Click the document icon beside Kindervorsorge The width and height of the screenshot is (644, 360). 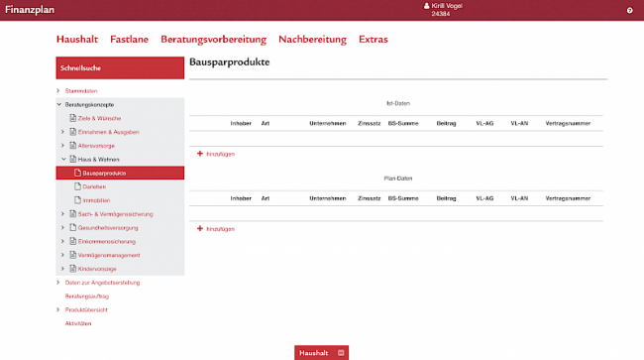tap(72, 269)
